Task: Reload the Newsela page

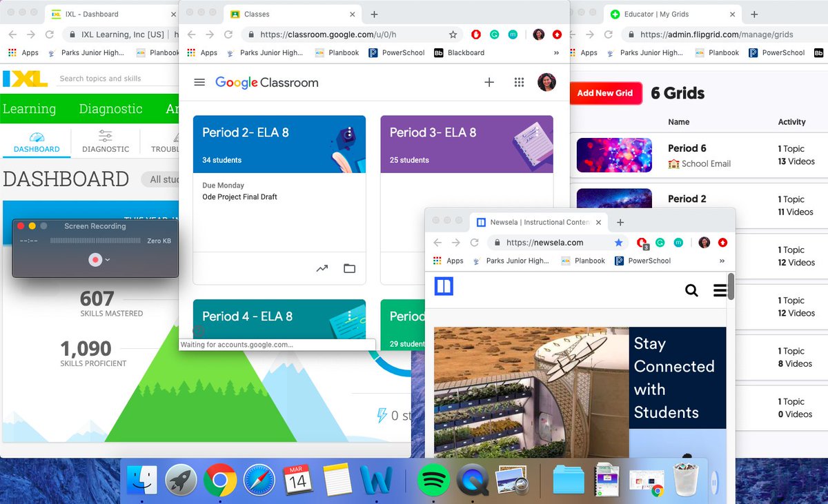Action: [x=474, y=243]
